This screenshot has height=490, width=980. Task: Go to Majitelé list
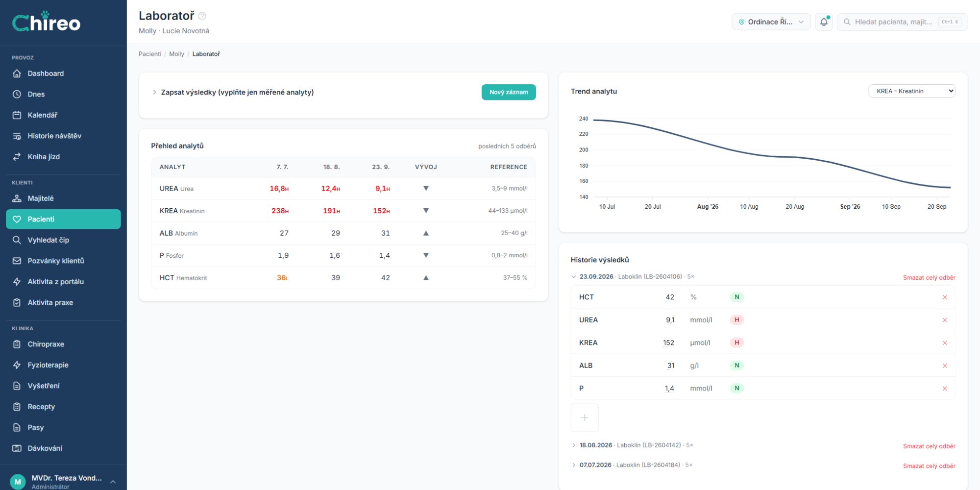pos(63,198)
